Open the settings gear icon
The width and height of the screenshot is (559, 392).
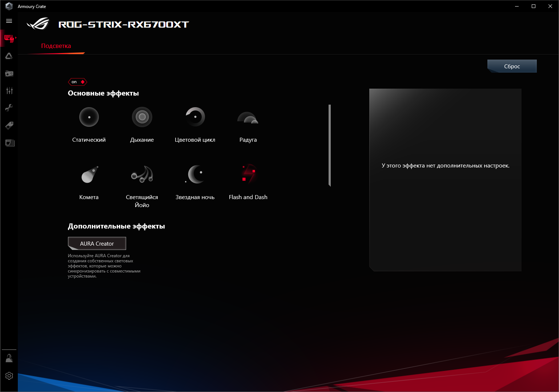(9, 376)
